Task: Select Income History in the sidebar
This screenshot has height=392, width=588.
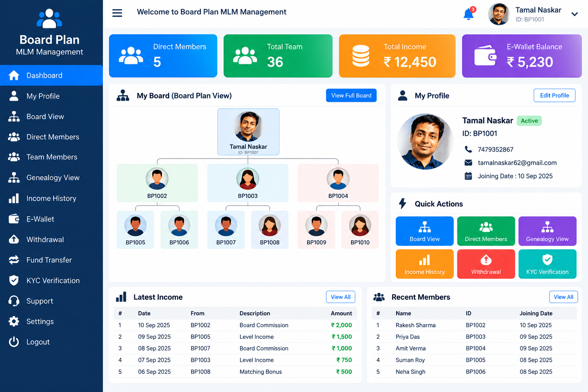Action: pyautogui.click(x=51, y=198)
